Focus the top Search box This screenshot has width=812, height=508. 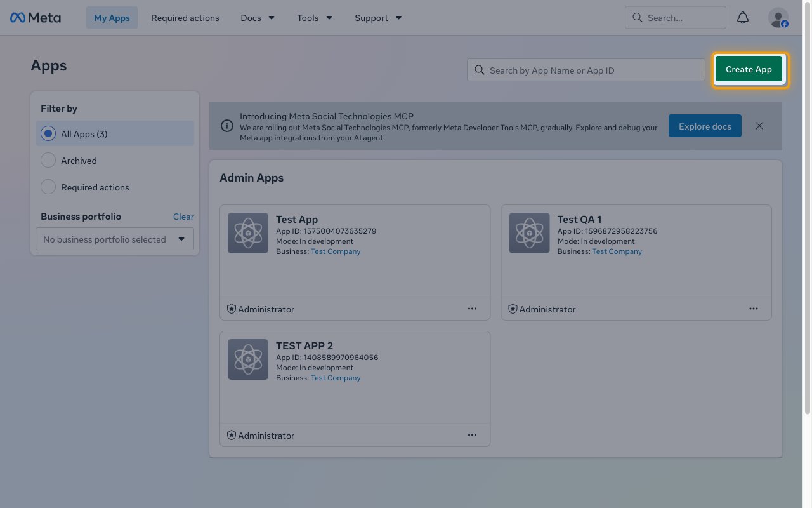pos(675,18)
